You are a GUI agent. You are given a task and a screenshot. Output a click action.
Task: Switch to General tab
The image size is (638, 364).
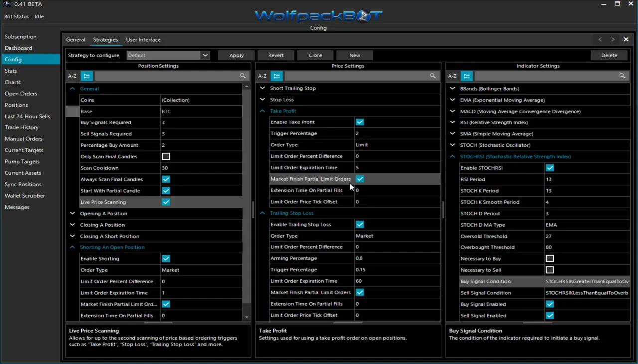[x=76, y=40]
